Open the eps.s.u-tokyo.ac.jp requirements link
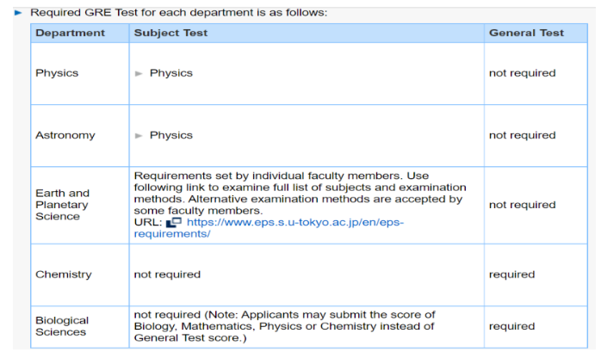This screenshot has width=607, height=364. click(269, 228)
